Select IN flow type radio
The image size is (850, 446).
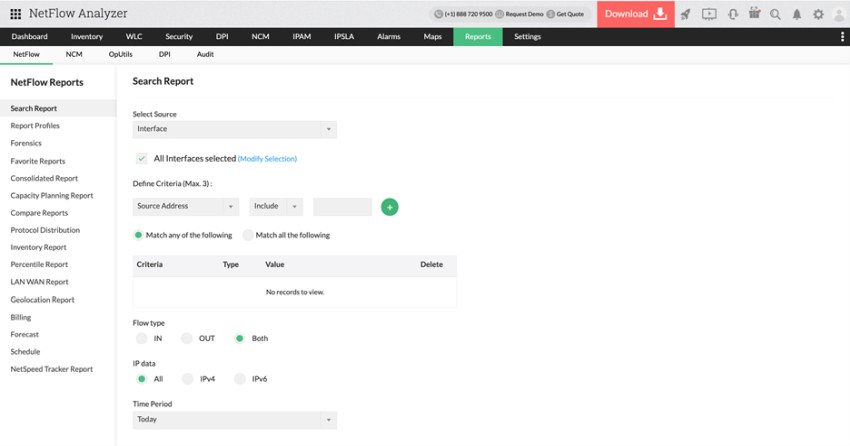click(141, 338)
